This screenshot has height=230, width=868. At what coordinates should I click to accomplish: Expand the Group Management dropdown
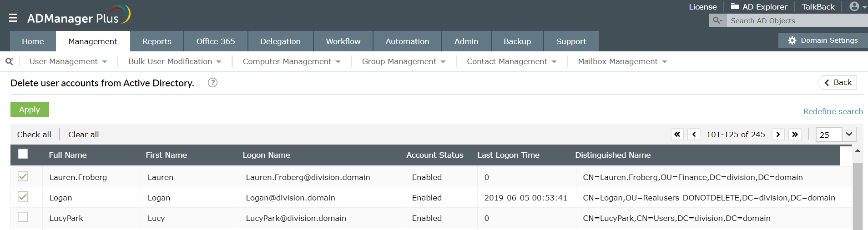(x=404, y=61)
